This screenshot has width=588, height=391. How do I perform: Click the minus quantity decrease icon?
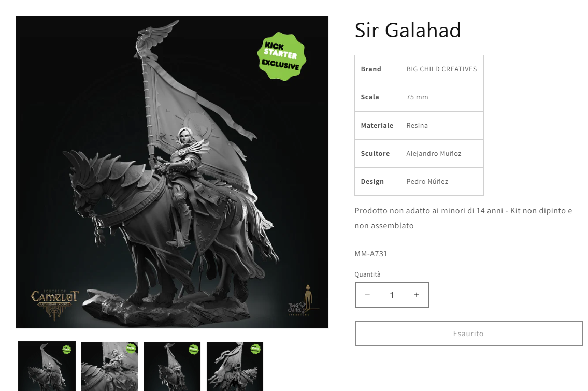(x=367, y=295)
